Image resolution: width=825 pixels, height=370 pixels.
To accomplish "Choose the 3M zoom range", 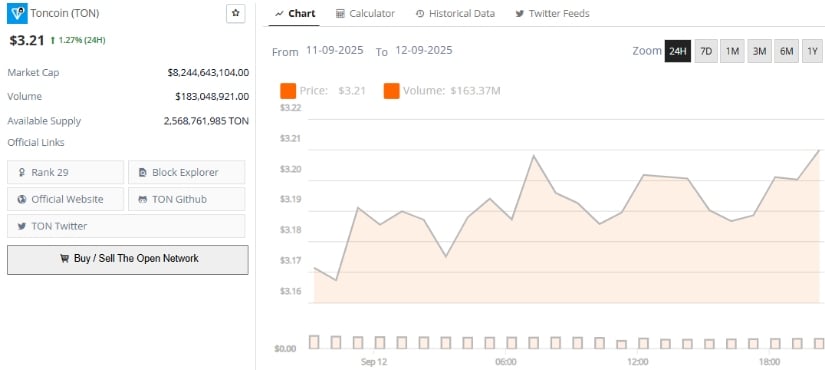I will point(759,51).
